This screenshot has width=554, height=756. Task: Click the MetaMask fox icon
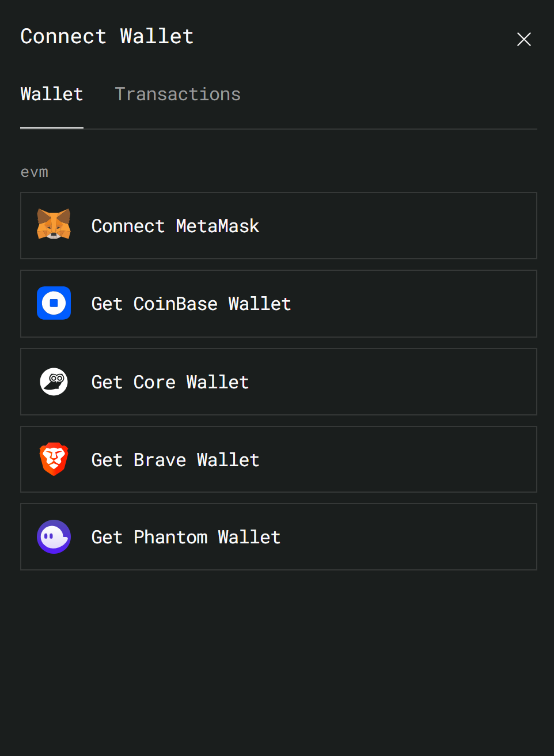pyautogui.click(x=54, y=225)
